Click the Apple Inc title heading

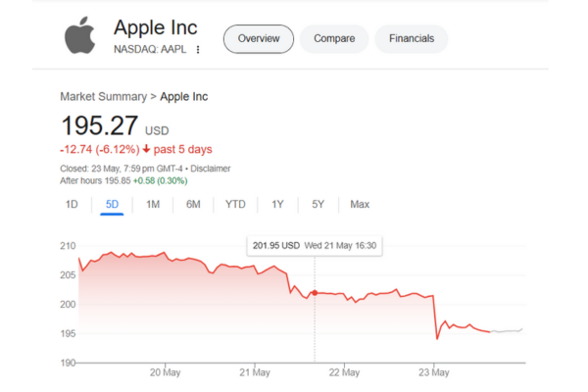click(x=156, y=27)
